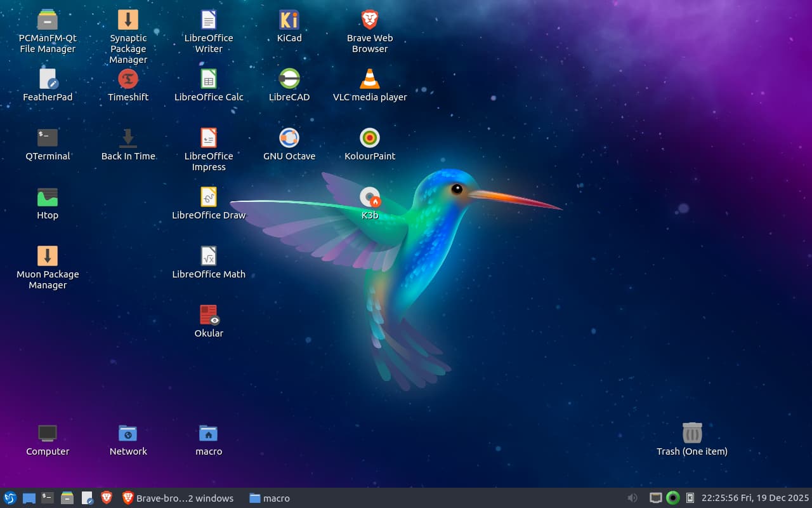Open the Lubuntu application menu

tap(10, 498)
